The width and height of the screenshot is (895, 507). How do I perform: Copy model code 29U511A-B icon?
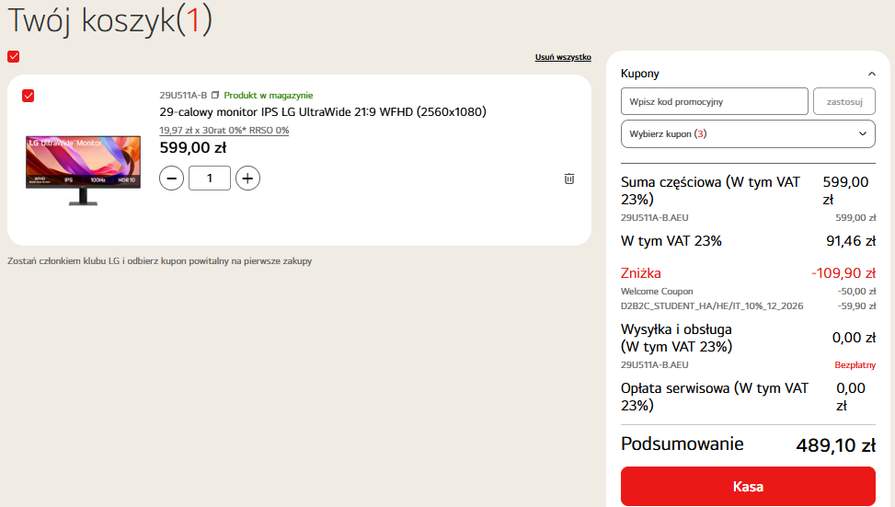coord(215,95)
